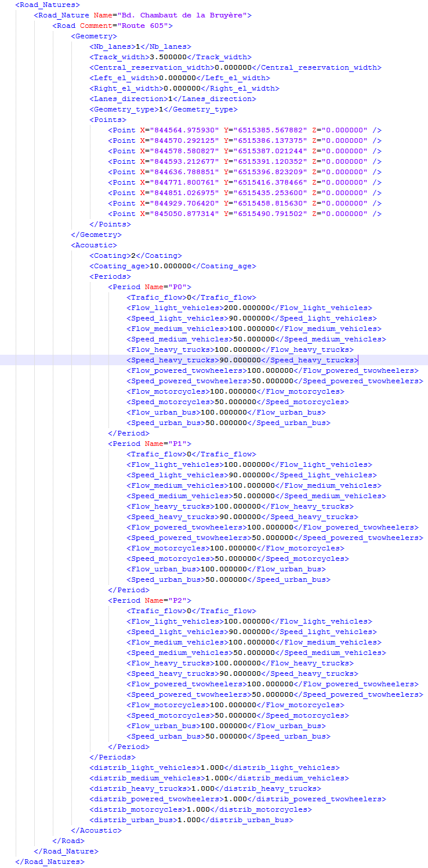
Task: Click the Point with X="844564.975930"
Action: pos(245,130)
